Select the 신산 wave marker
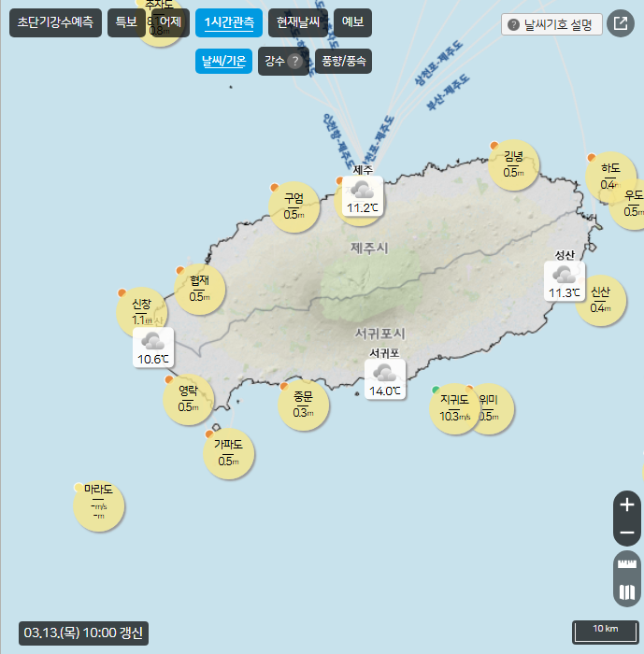644x654 pixels. click(x=601, y=300)
